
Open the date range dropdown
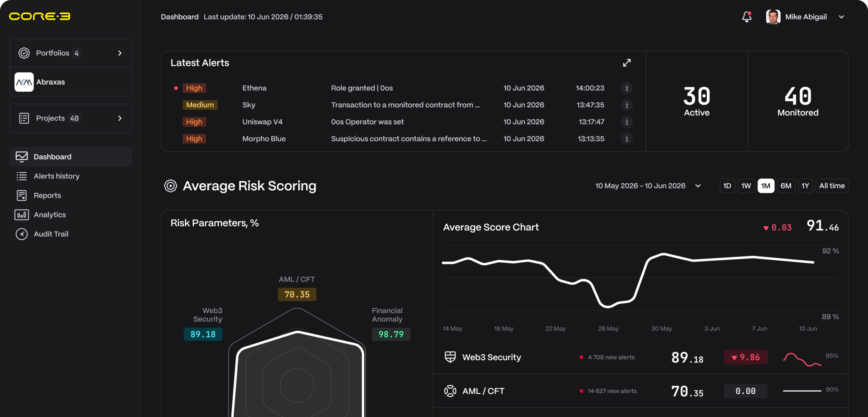648,186
